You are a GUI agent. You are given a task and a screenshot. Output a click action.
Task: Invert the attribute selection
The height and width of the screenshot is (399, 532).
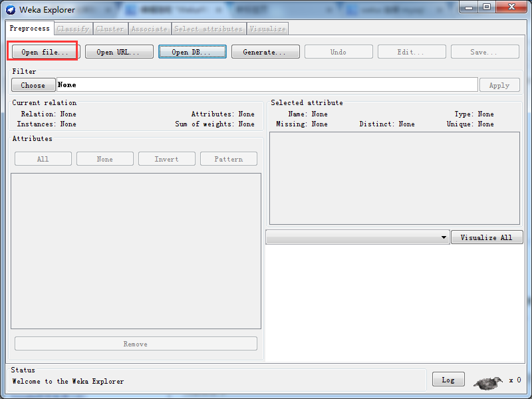point(167,159)
